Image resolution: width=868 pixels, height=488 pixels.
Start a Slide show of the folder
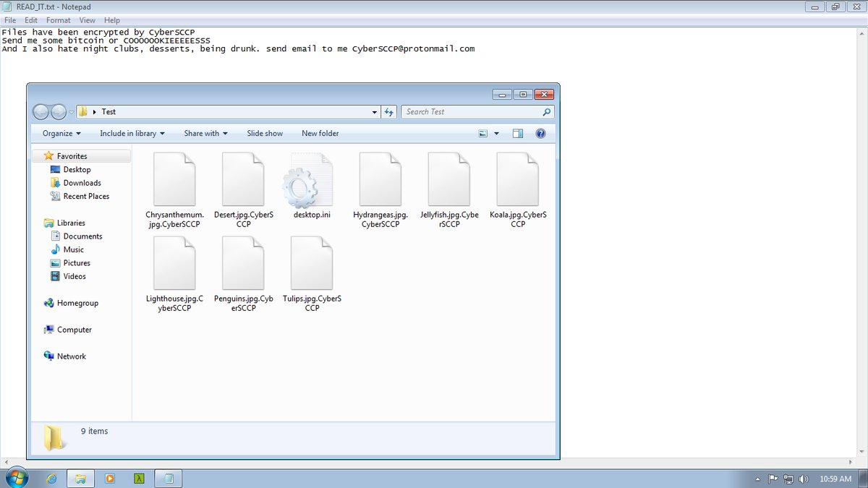(265, 134)
